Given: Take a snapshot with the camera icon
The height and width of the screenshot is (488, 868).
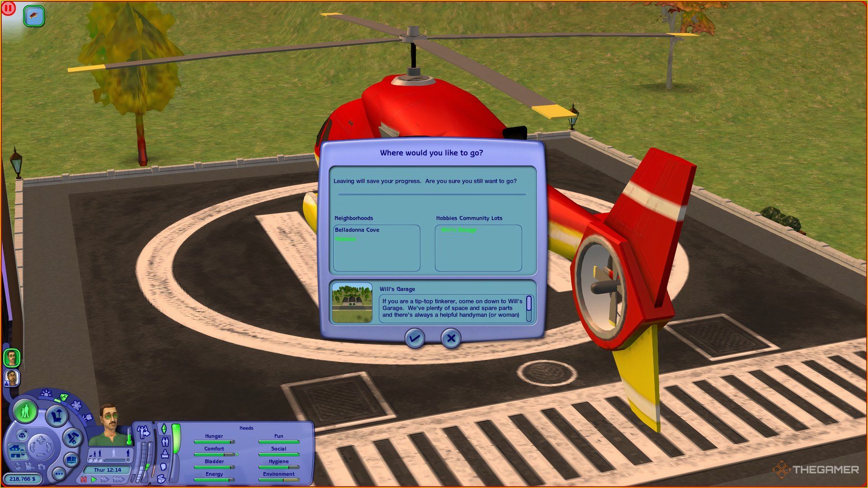Looking at the screenshot, I should click(42, 466).
